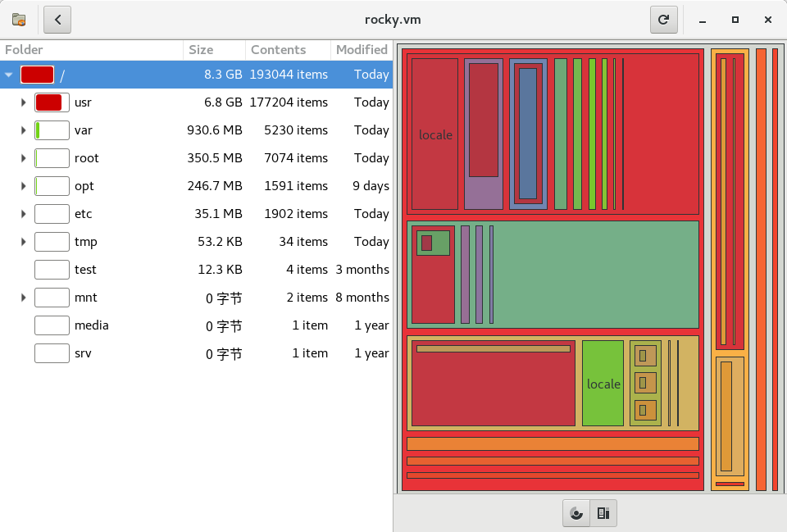Switch to the rings chart view

[576, 513]
